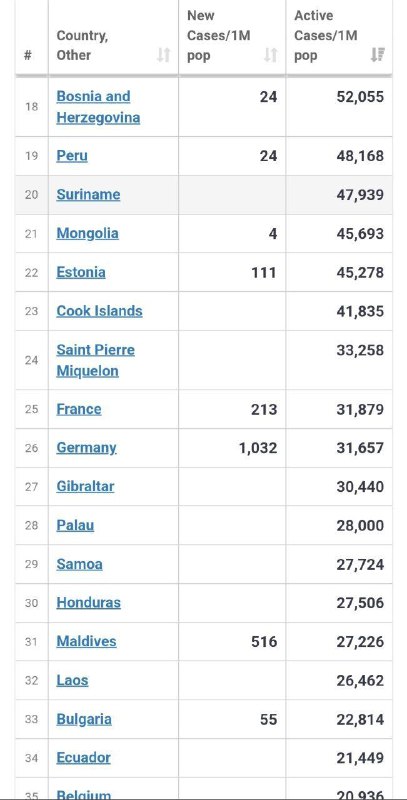Open the Cook Islands link
The width and height of the screenshot is (407, 800).
(x=99, y=311)
